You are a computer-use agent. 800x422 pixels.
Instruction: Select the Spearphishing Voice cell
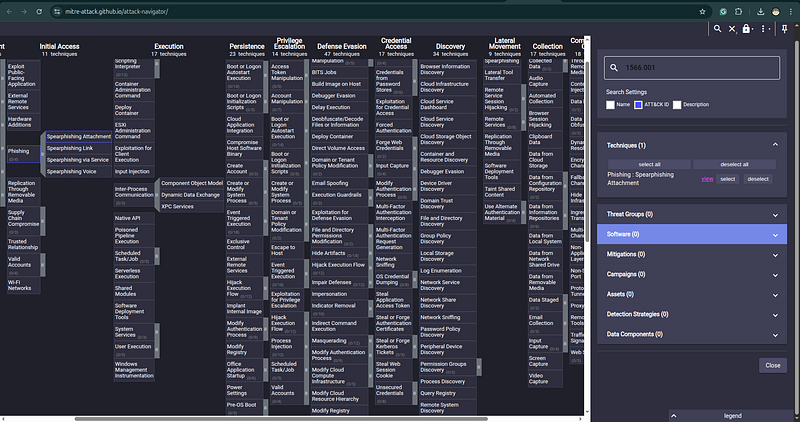pyautogui.click(x=79, y=171)
